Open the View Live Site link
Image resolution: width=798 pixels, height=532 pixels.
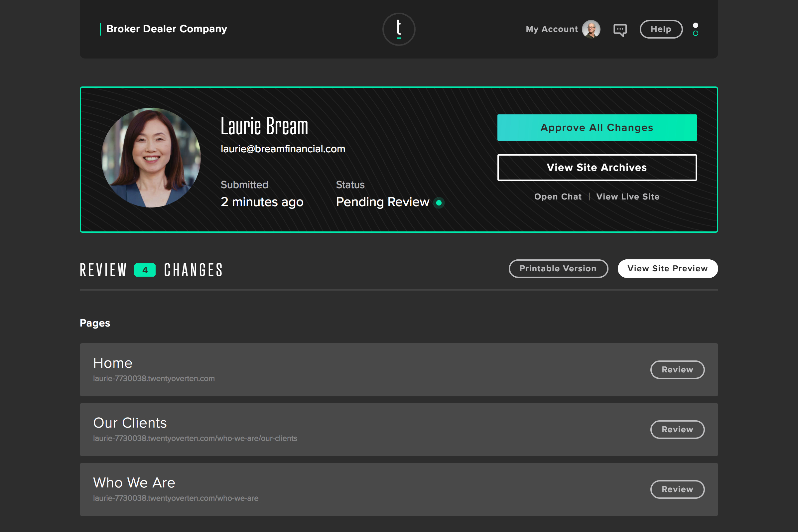click(627, 197)
